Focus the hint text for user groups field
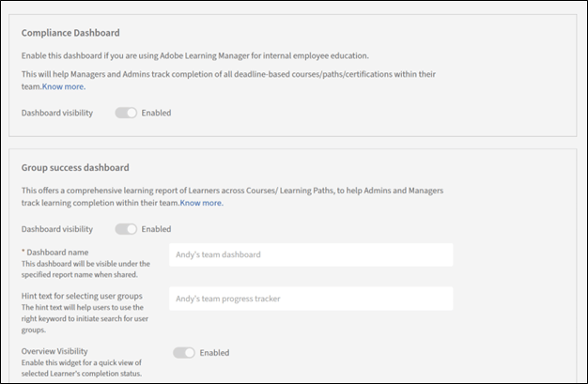 311,299
